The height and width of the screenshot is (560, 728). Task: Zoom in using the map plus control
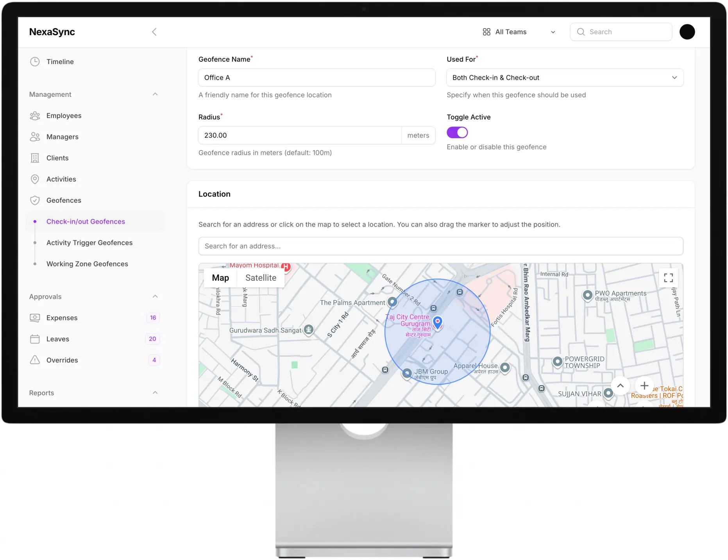(644, 386)
